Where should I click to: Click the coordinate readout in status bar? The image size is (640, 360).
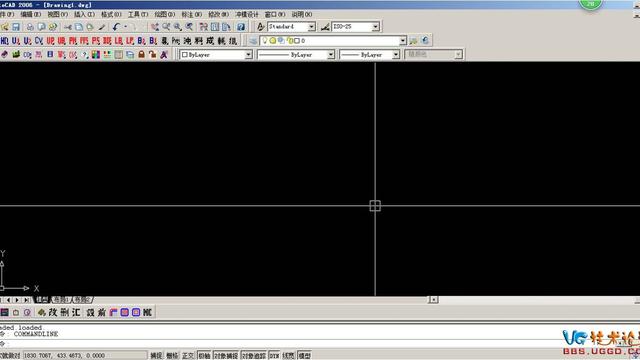click(x=85, y=356)
